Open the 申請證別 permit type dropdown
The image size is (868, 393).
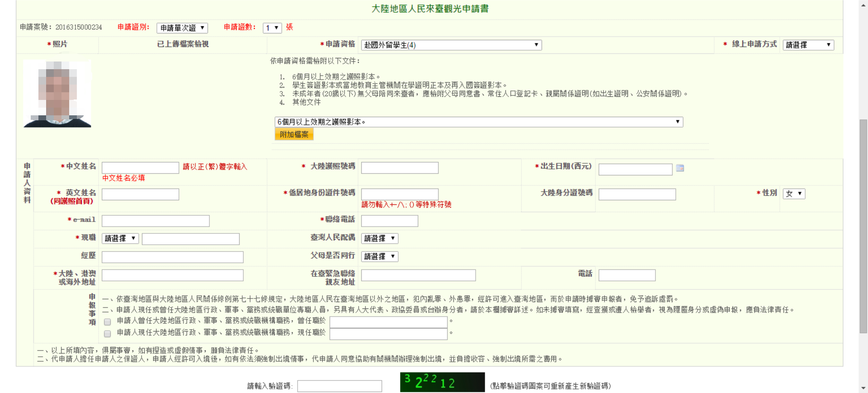coord(182,28)
